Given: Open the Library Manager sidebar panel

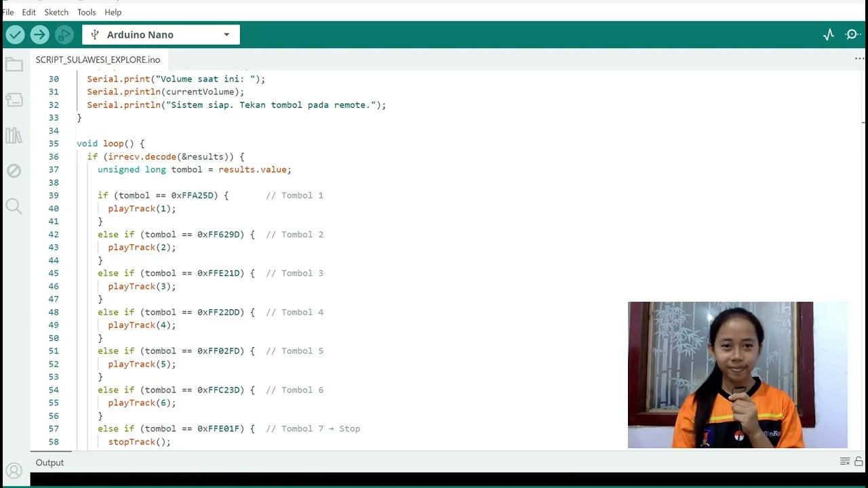Looking at the screenshot, I should coord(14,135).
